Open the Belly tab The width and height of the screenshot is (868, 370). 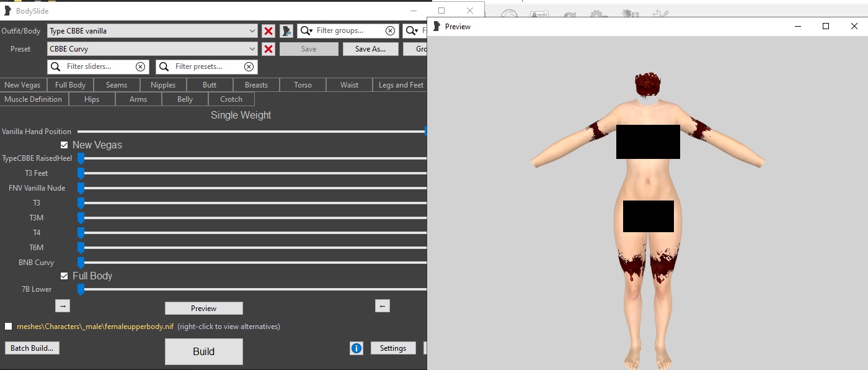pyautogui.click(x=185, y=99)
